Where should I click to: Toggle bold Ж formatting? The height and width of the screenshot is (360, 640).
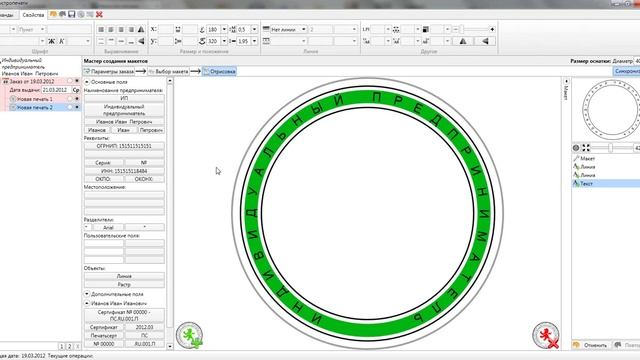click(x=51, y=41)
